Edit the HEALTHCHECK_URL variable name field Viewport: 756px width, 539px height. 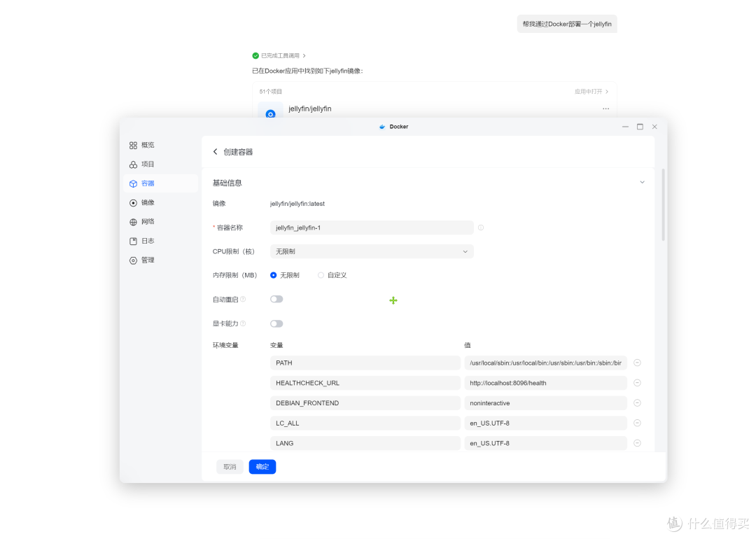point(365,384)
